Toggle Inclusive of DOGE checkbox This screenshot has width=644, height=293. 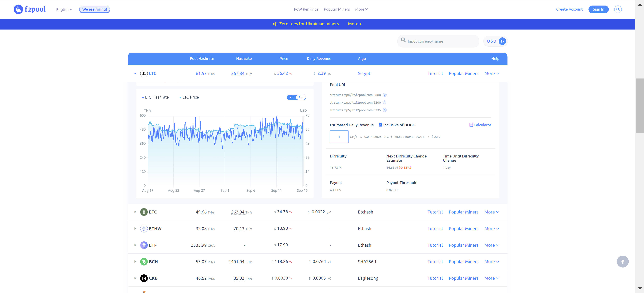380,125
